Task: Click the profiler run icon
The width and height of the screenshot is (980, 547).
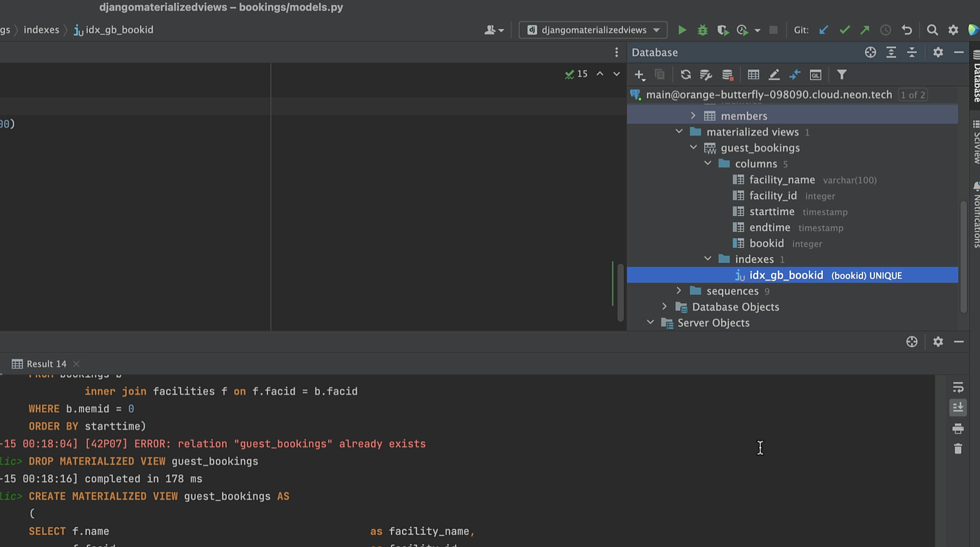Action: (743, 30)
